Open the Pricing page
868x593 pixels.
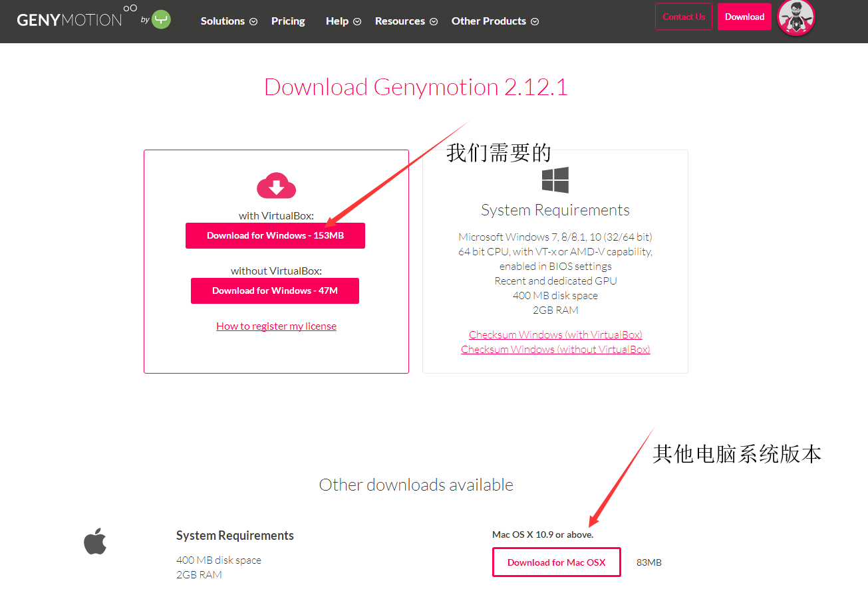coord(288,21)
